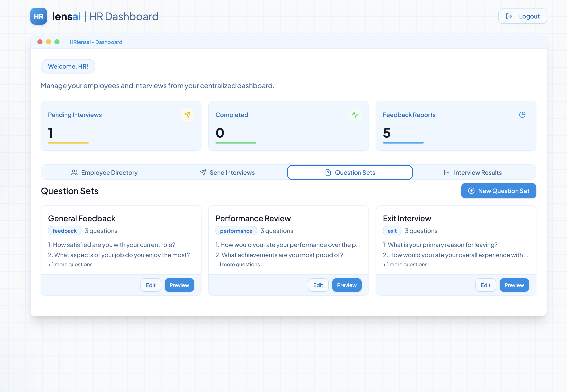Click the send icon beside Send Interviews
The image size is (567, 392).
click(203, 172)
